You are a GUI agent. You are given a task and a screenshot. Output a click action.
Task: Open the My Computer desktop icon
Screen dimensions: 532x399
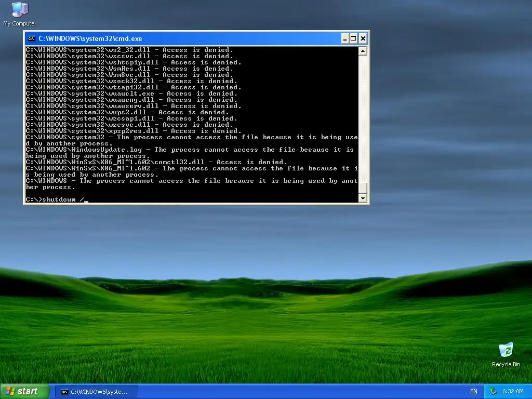[x=20, y=14]
